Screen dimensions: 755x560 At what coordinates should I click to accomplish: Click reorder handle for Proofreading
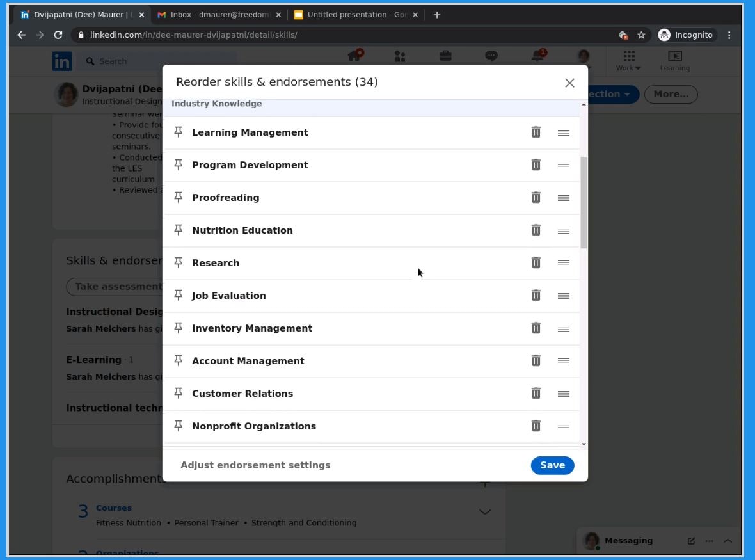pos(563,198)
